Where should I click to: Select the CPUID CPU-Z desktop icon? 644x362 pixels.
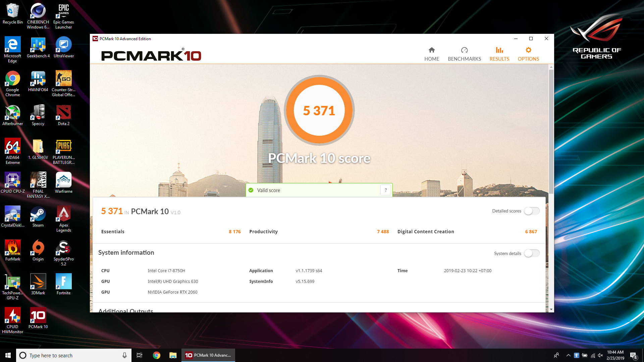click(13, 183)
